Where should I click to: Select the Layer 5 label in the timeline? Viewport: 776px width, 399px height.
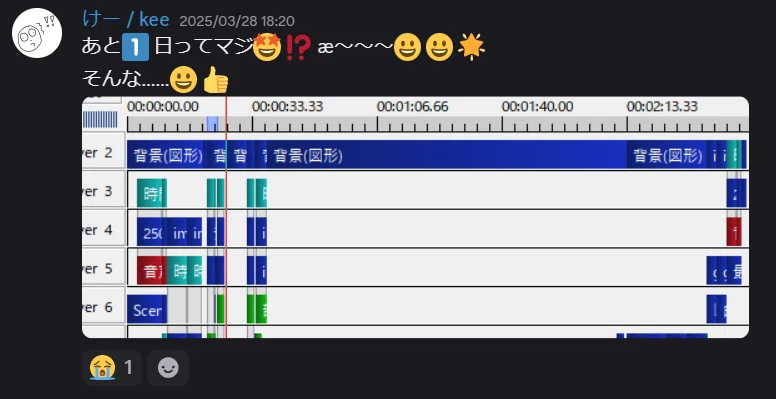coord(103,268)
